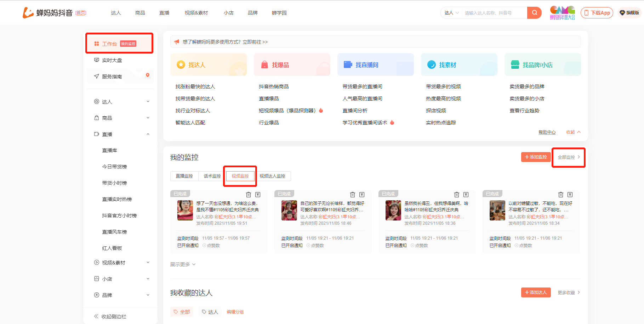Click the orange 添加监控 button

click(x=536, y=157)
